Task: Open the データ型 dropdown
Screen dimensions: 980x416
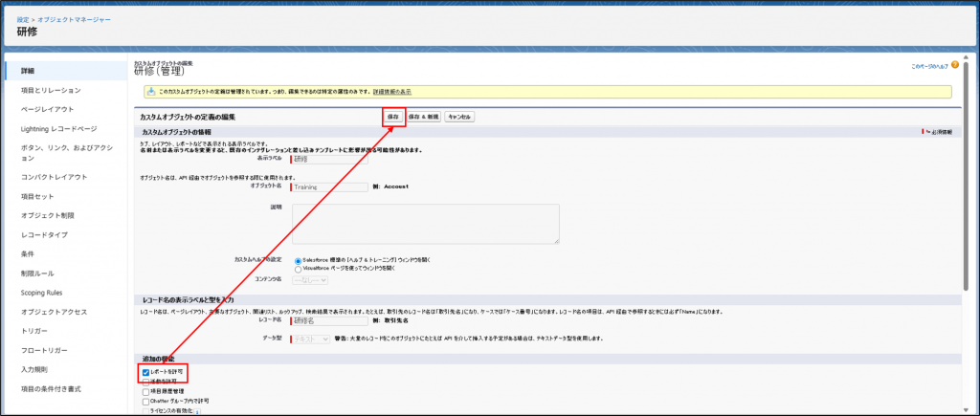Action: click(310, 339)
